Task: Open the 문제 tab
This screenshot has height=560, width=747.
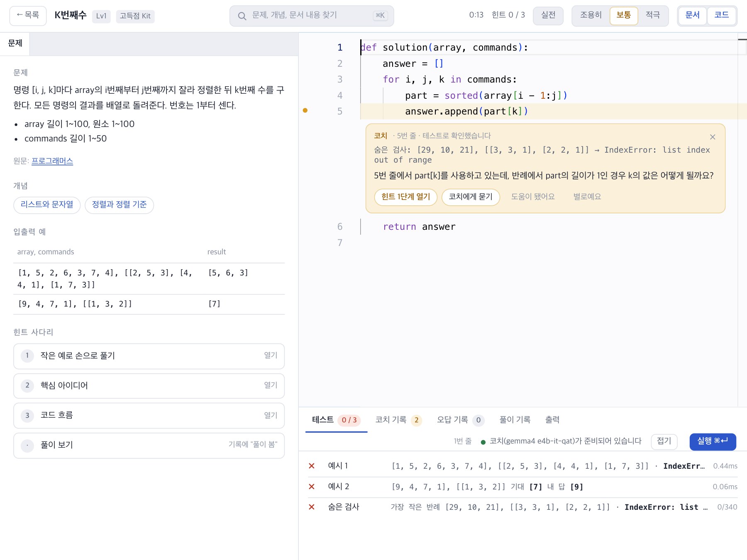Action: tap(15, 44)
